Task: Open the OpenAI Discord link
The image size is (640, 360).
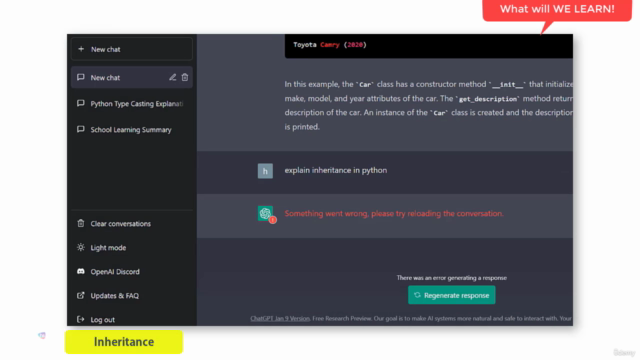Action: coord(132,271)
